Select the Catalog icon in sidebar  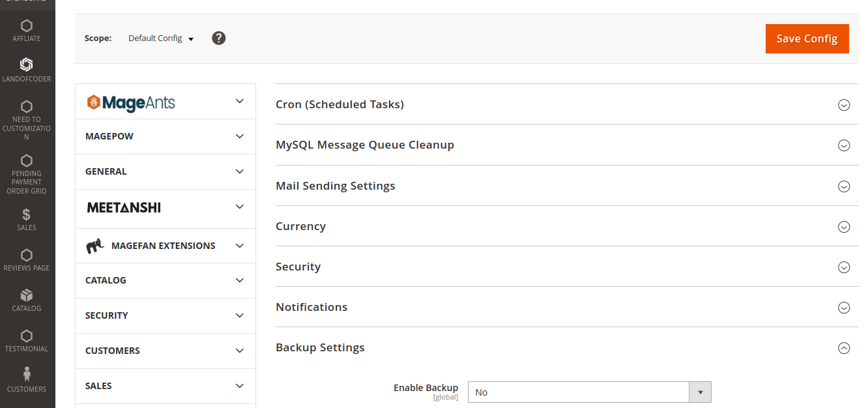[x=27, y=295]
